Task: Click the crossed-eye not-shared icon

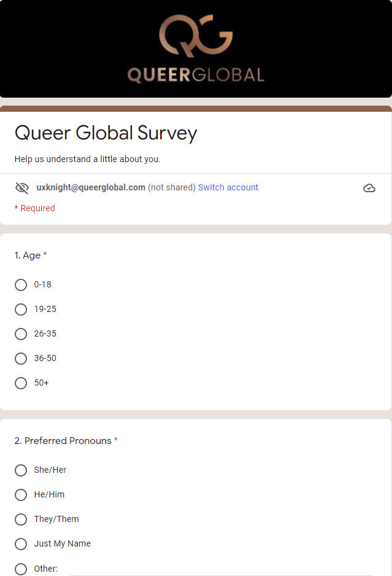Action: pos(22,188)
